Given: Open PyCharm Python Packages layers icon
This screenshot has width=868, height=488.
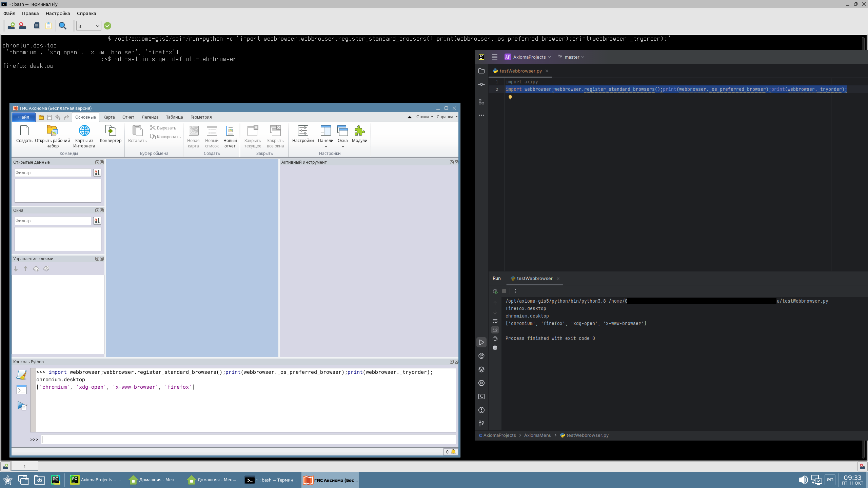Looking at the screenshot, I should (481, 369).
